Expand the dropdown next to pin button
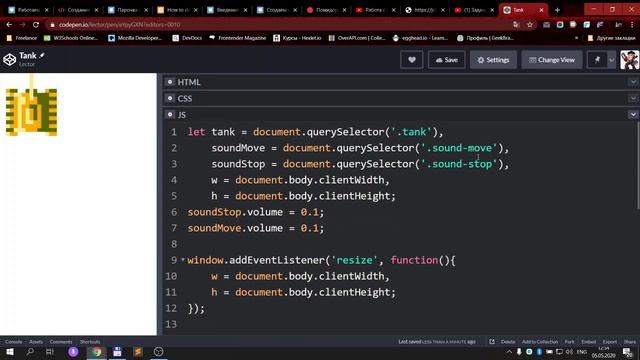This screenshot has width=640, height=360. (x=611, y=60)
